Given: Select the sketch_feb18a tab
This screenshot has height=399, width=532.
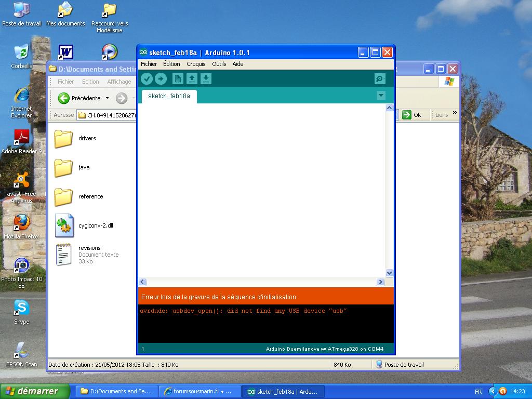Looking at the screenshot, I should tap(169, 96).
